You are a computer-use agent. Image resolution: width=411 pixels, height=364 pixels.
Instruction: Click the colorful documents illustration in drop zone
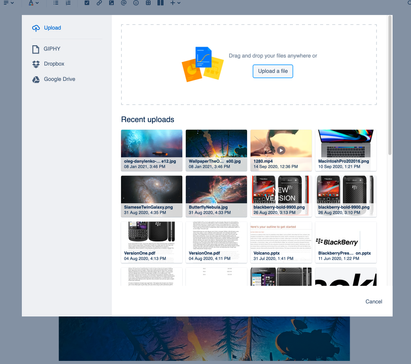[x=202, y=64]
